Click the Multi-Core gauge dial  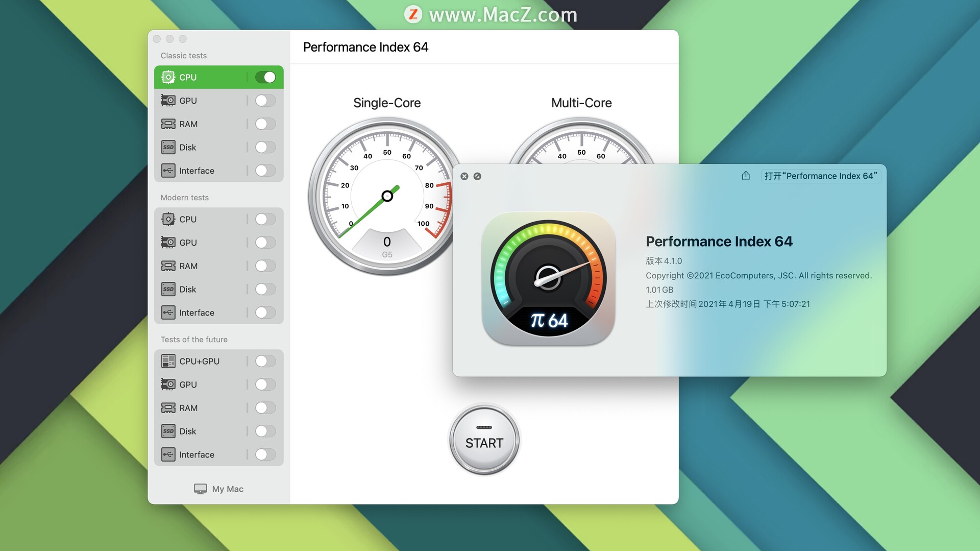click(x=581, y=141)
